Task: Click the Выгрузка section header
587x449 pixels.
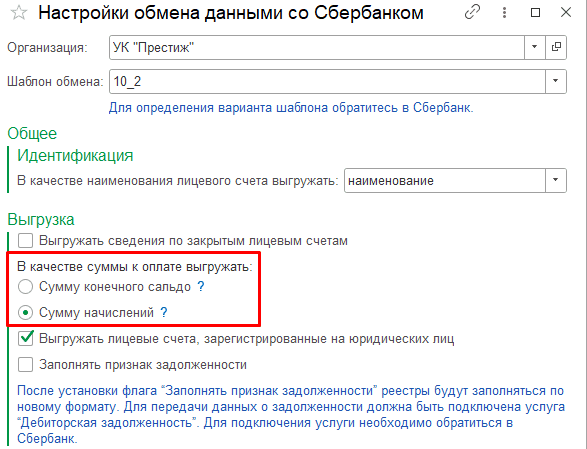Action: pyautogui.click(x=41, y=219)
